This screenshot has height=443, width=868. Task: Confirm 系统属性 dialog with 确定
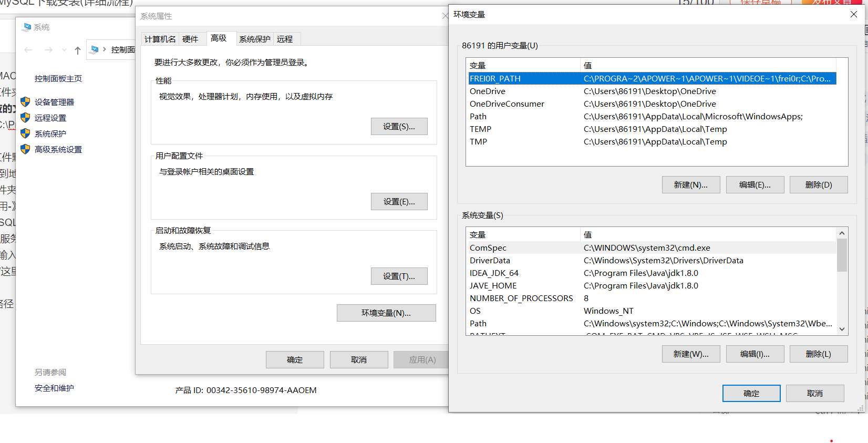tap(295, 360)
